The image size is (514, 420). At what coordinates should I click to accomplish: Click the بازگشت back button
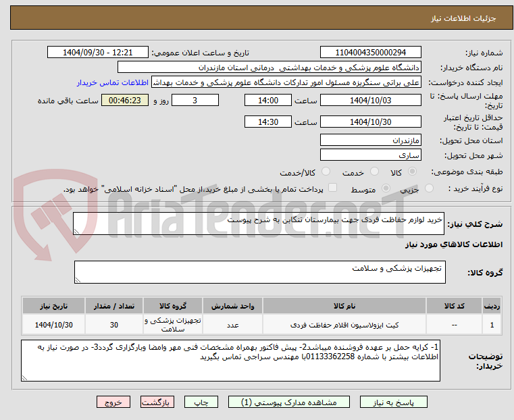pos(157,402)
